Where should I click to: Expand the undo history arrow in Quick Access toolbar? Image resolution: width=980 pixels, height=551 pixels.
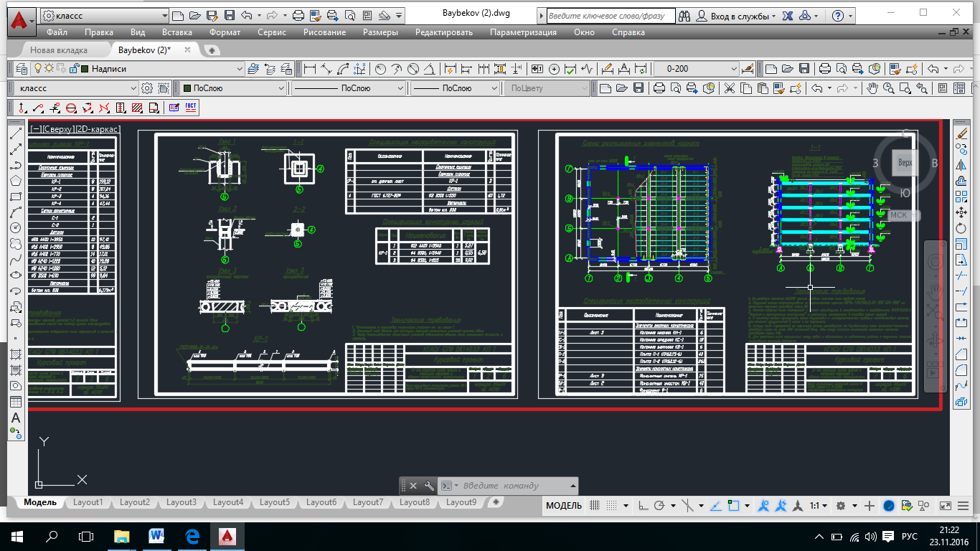(x=258, y=15)
